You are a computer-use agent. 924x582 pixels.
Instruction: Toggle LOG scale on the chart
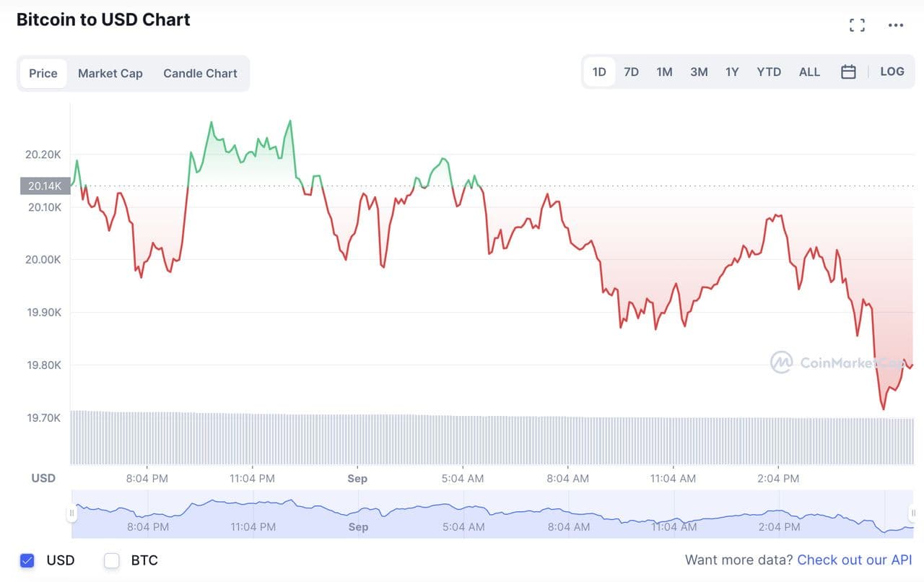coord(892,71)
